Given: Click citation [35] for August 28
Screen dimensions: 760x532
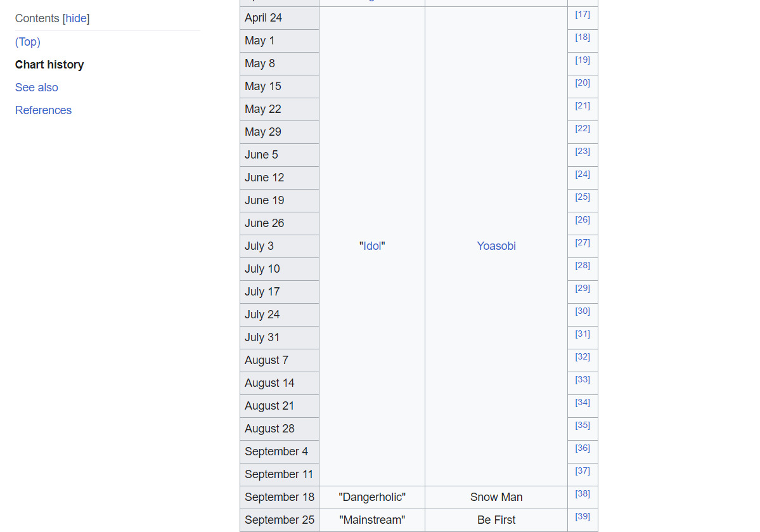Looking at the screenshot, I should [x=583, y=425].
